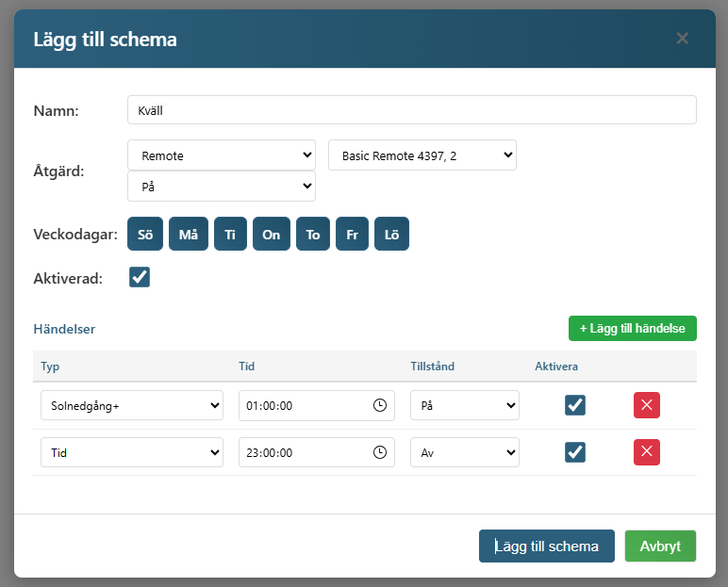Image resolution: width=728 pixels, height=587 pixels.
Task: Open time picker clock for 01:00:00
Action: click(x=380, y=405)
